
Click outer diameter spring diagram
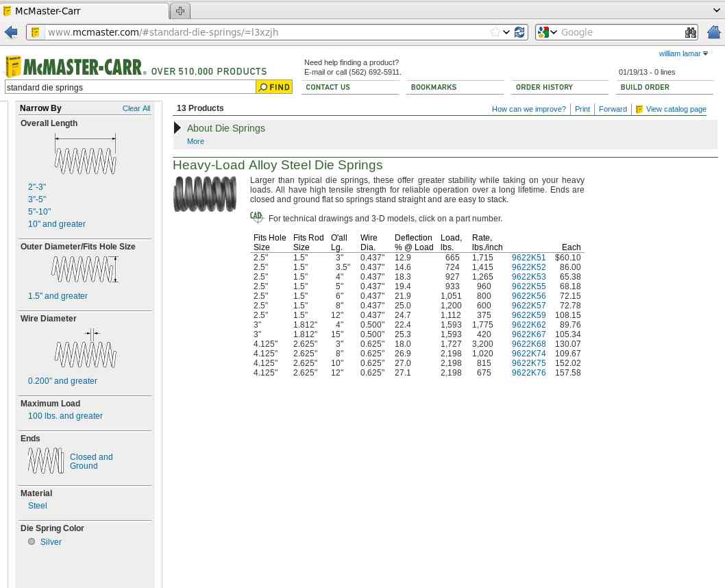pos(84,269)
